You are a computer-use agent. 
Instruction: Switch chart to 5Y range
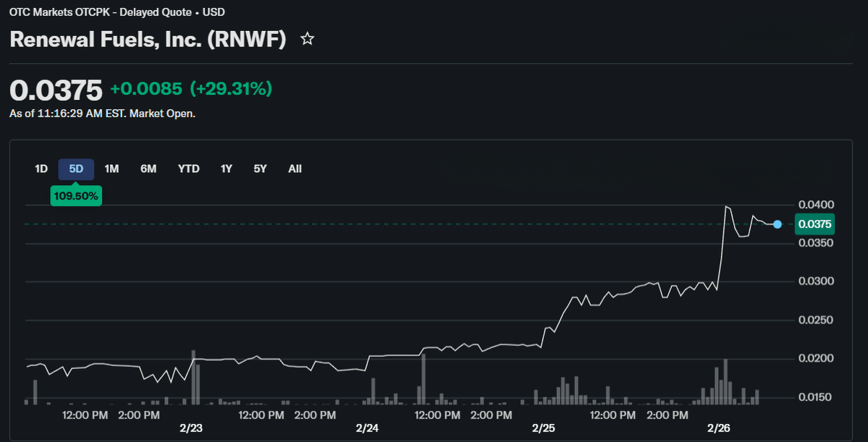click(260, 169)
